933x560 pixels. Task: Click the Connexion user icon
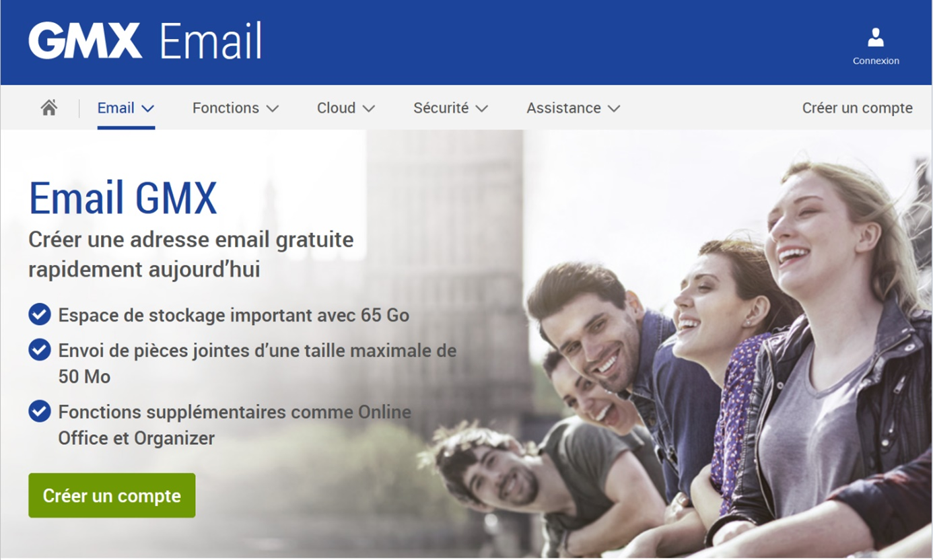(x=876, y=38)
